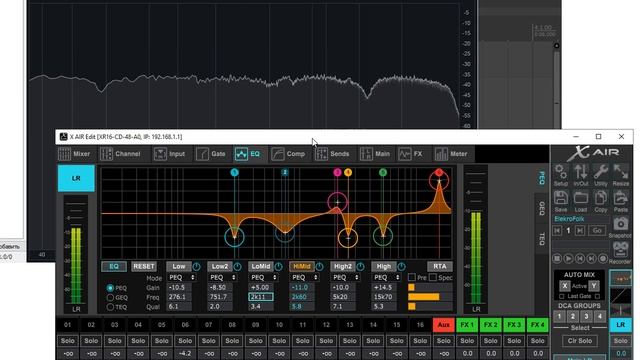Click Auto Mix X button
640x360 pixels.
point(565,286)
